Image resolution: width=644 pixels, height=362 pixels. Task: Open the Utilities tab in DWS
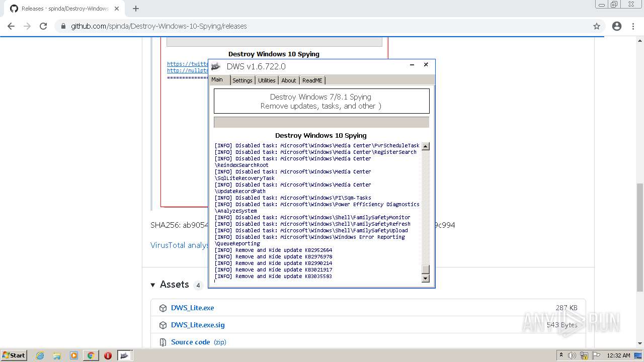267,80
